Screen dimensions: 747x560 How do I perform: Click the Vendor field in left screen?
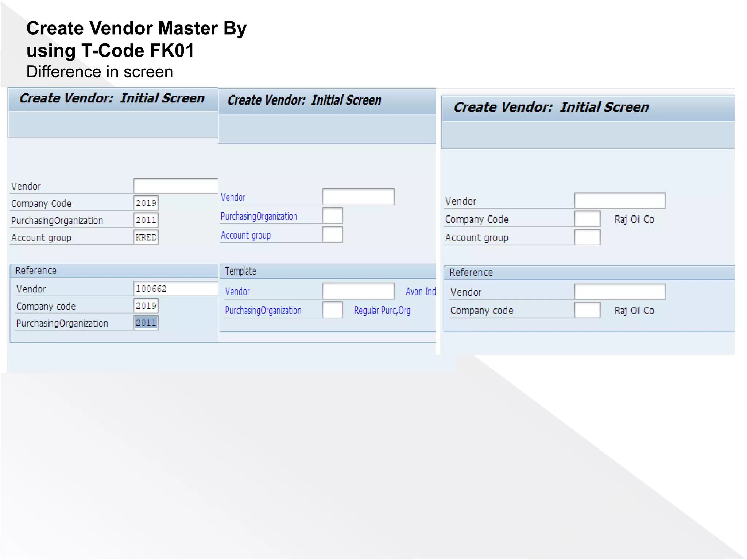click(176, 186)
